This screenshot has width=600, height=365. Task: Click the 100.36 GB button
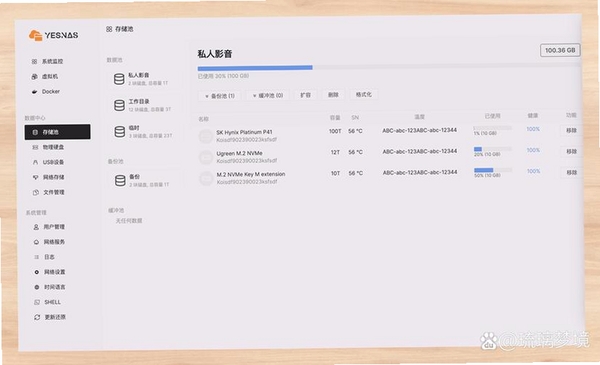(x=560, y=50)
